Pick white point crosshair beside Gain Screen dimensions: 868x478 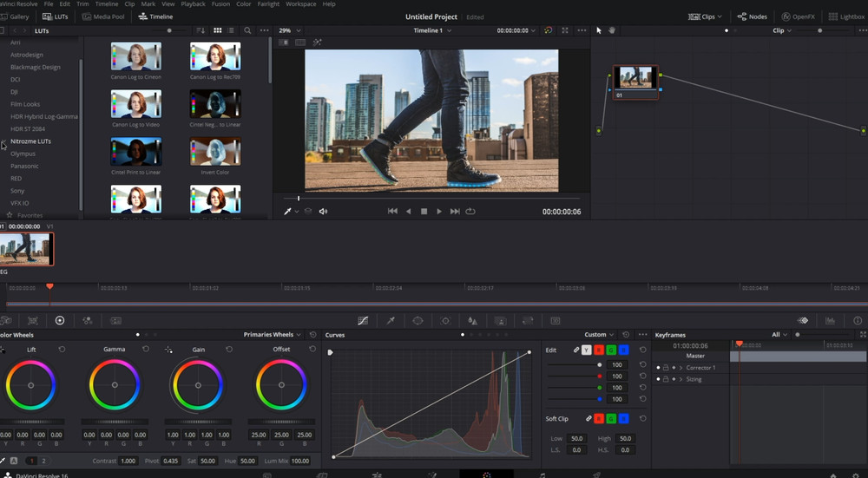(168, 350)
